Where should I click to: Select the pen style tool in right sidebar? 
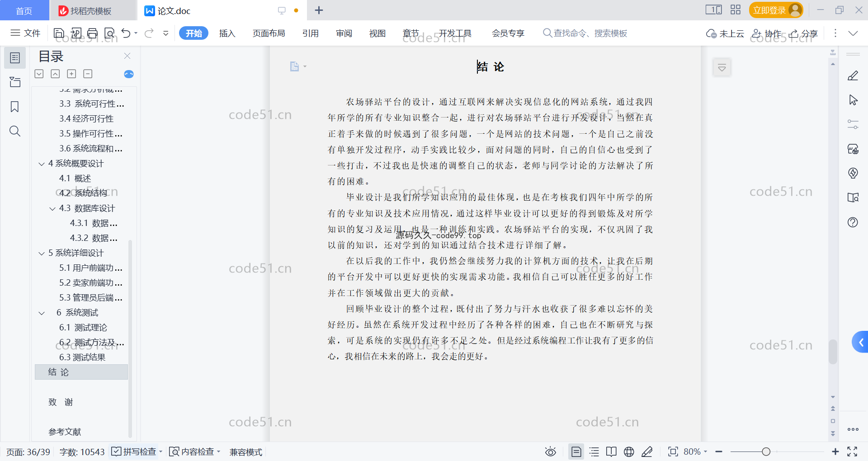[853, 75]
